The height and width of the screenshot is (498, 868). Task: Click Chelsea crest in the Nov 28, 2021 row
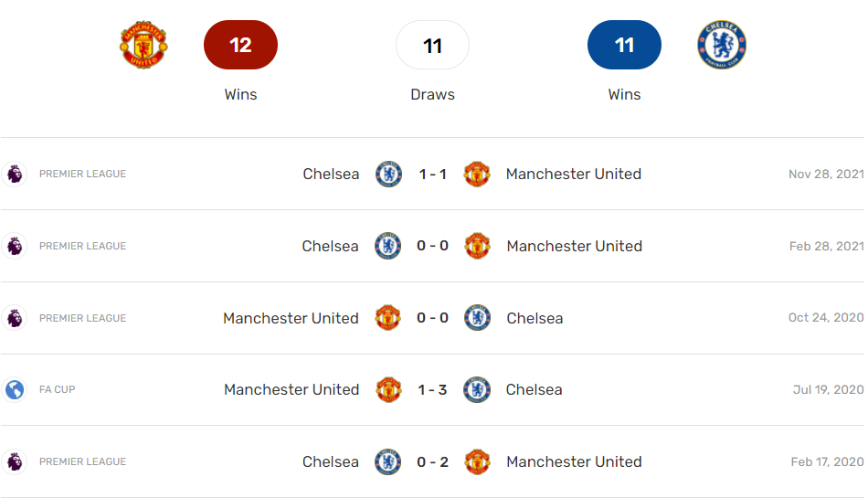(389, 174)
